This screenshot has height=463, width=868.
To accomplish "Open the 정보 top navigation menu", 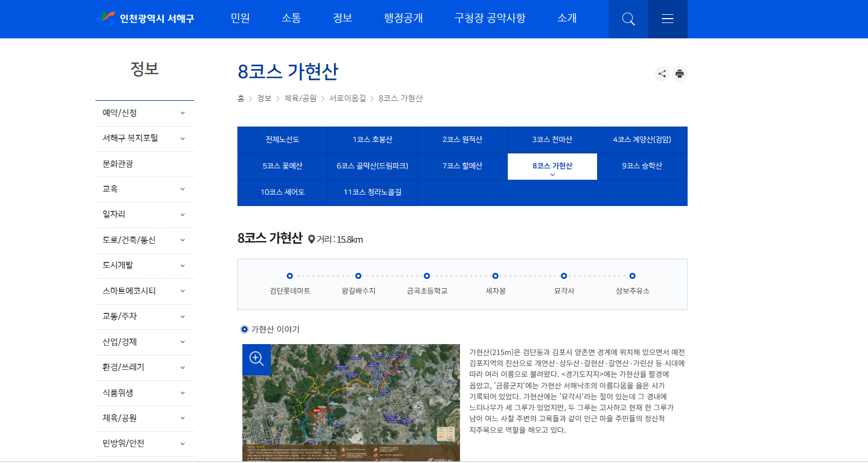I will click(343, 19).
